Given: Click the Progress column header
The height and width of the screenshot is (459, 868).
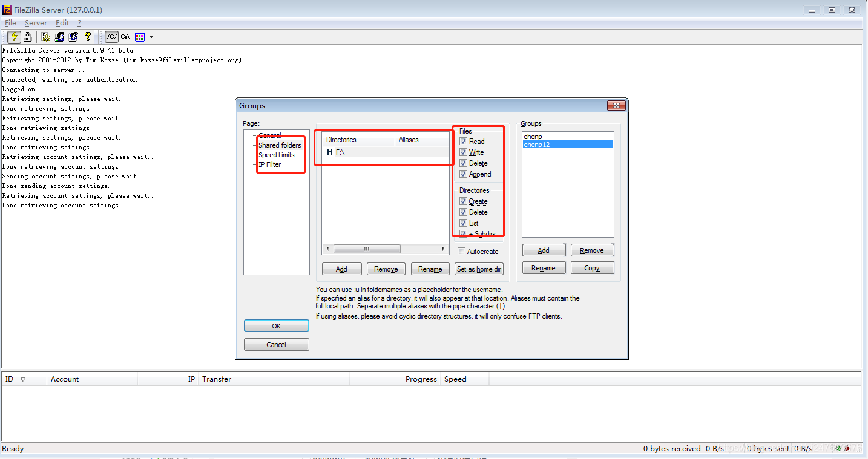Looking at the screenshot, I should point(395,379).
